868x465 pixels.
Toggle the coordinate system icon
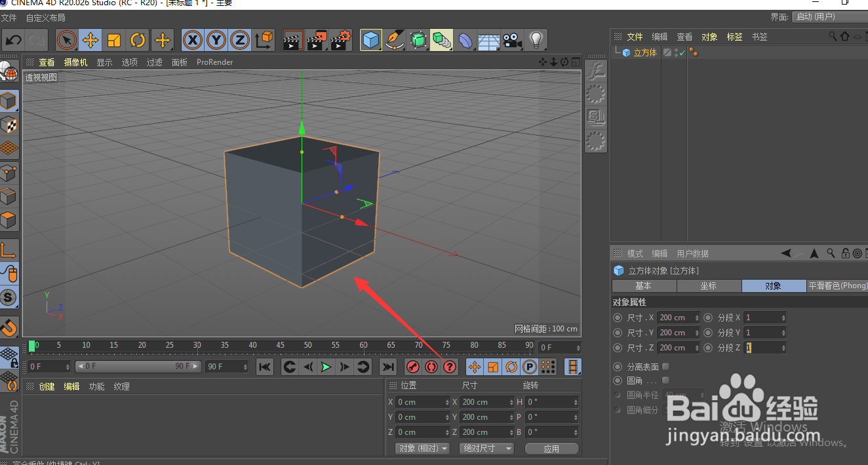point(264,40)
